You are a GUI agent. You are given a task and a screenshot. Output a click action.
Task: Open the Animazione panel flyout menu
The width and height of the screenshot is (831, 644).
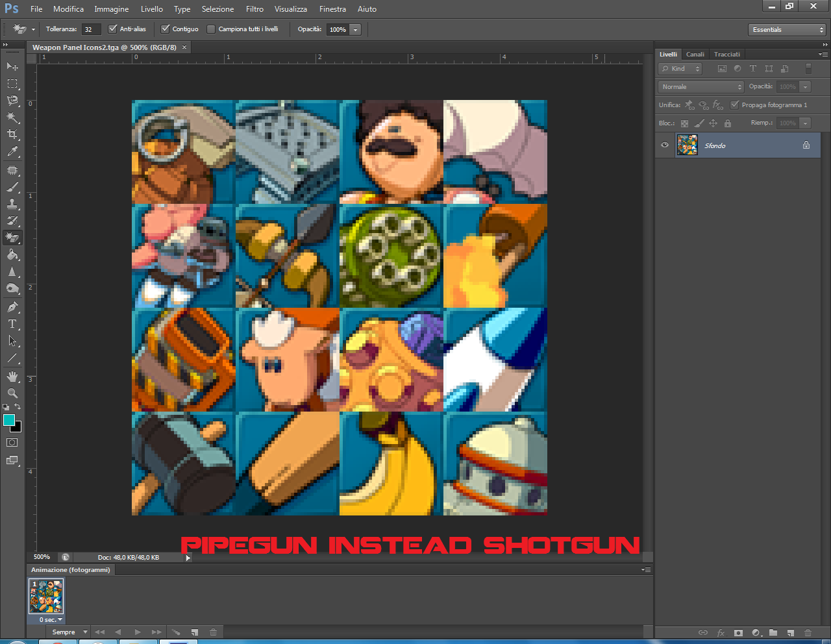646,569
